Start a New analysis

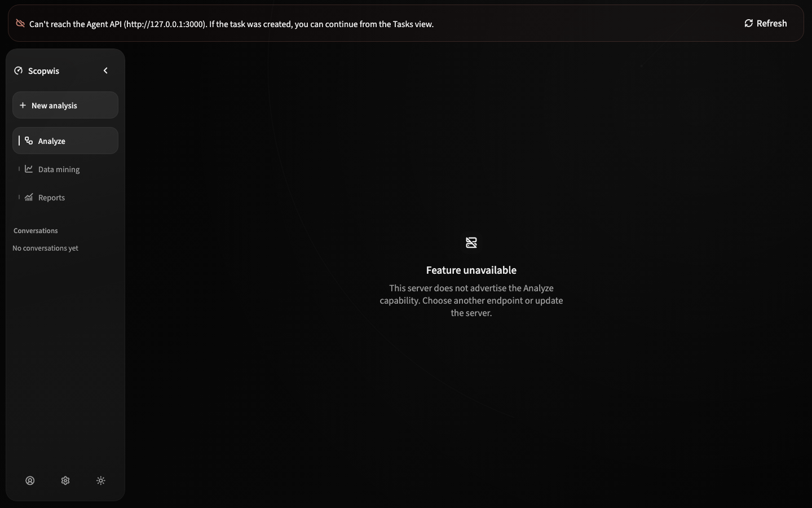click(x=65, y=106)
